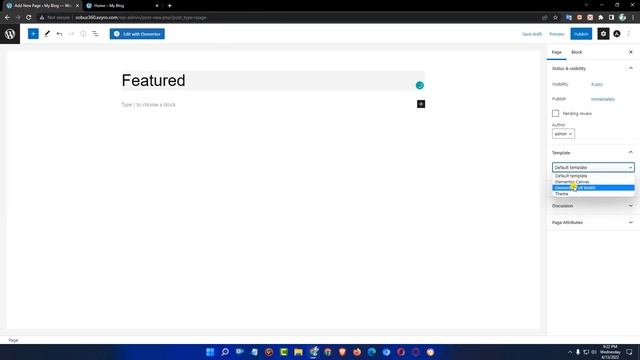The image size is (640, 360).
Task: Open the taskbar notification center icon
Action: pyautogui.click(x=629, y=352)
